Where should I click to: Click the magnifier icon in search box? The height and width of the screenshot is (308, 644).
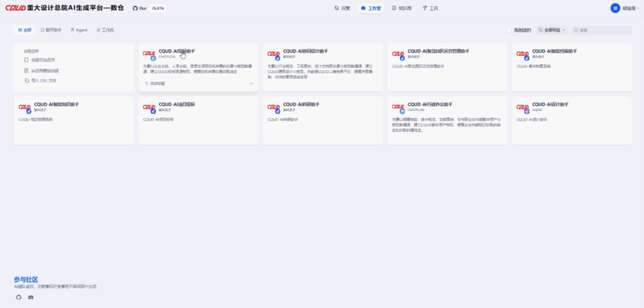click(576, 30)
